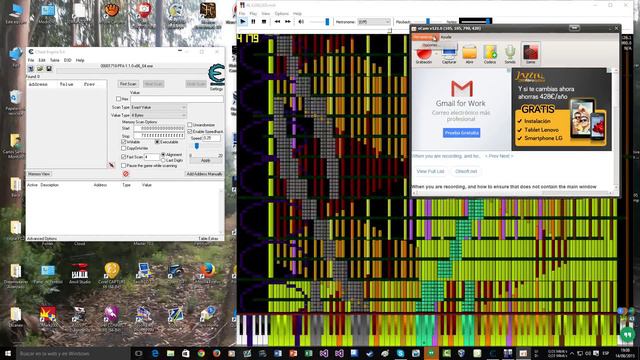Adjust the Playback speed slider

click(x=427, y=22)
